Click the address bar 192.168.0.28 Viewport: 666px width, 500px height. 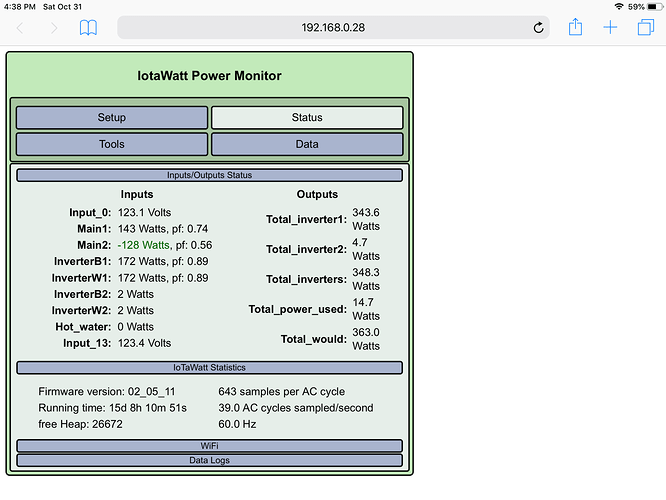pyautogui.click(x=333, y=28)
